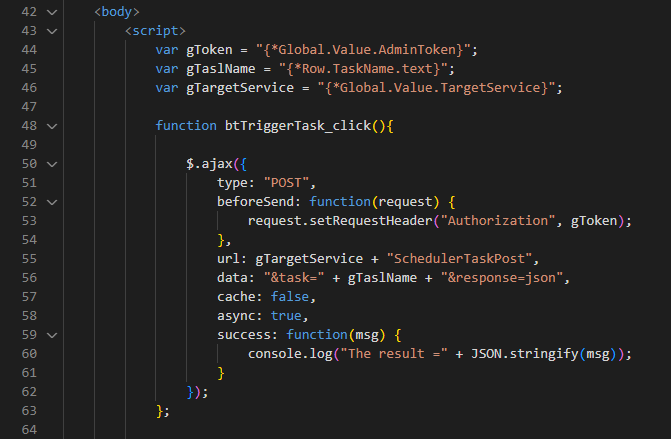This screenshot has height=439, width=671.
Task: Click the success property name
Action: point(244,335)
